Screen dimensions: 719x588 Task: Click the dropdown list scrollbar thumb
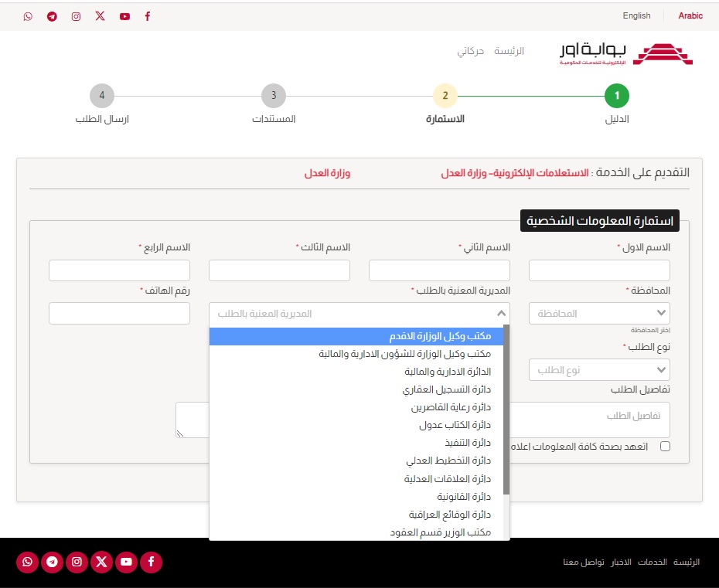point(506,410)
